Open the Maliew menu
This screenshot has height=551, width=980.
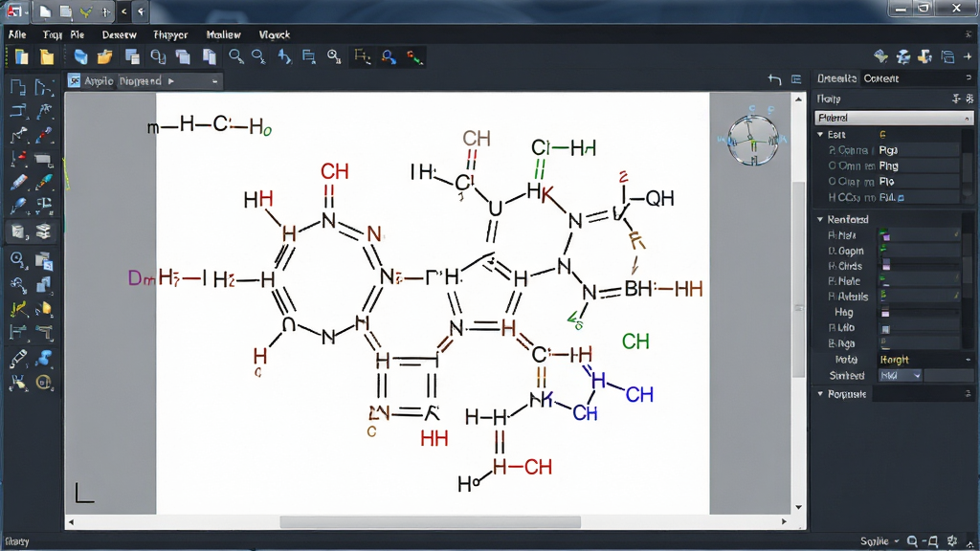223,35
